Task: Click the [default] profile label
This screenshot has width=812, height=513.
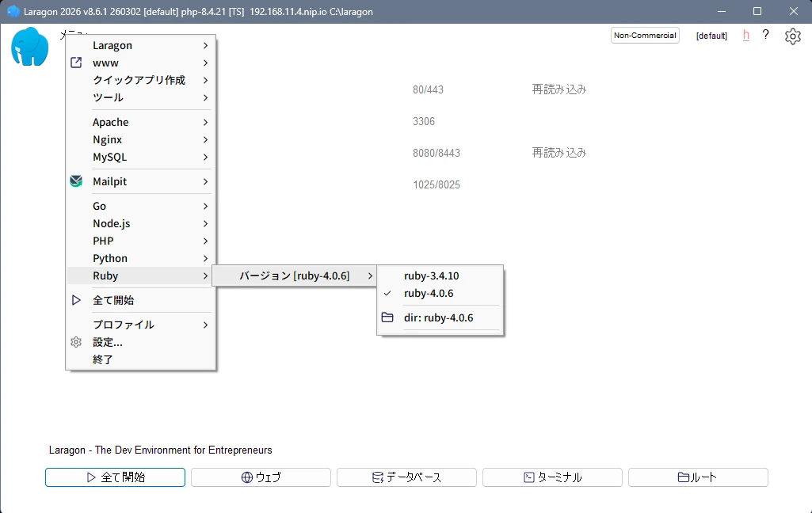Action: 711,36
